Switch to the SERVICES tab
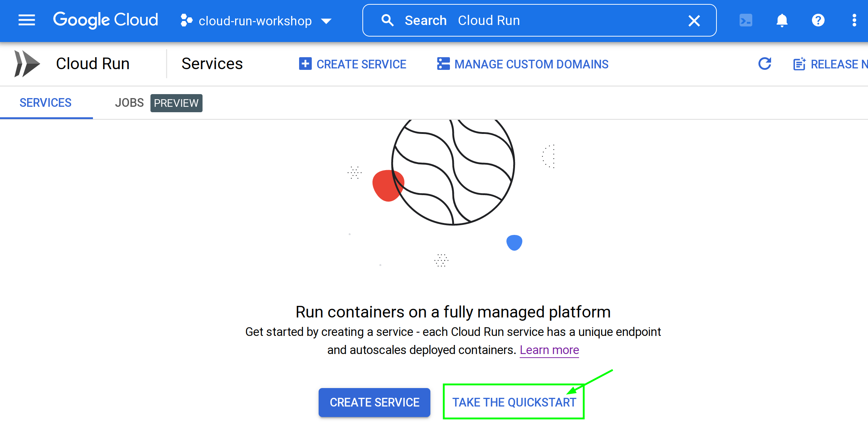Viewport: 868px width, 438px height. (46, 103)
